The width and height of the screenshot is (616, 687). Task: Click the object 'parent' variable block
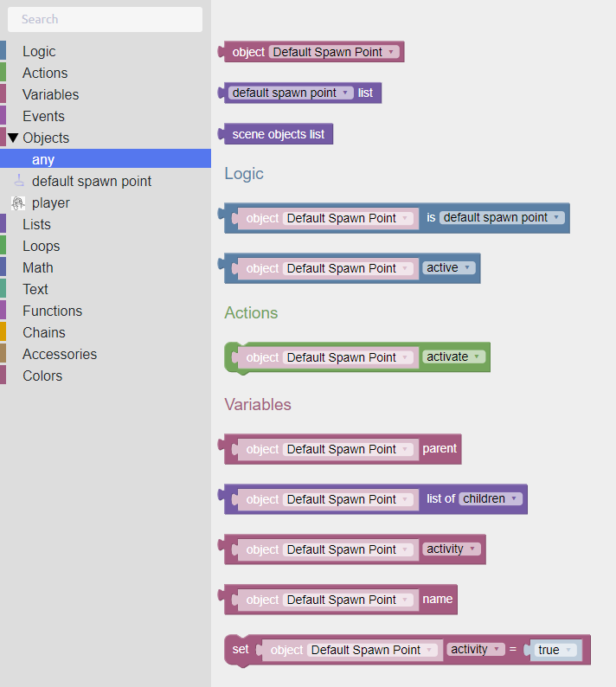pos(440,448)
